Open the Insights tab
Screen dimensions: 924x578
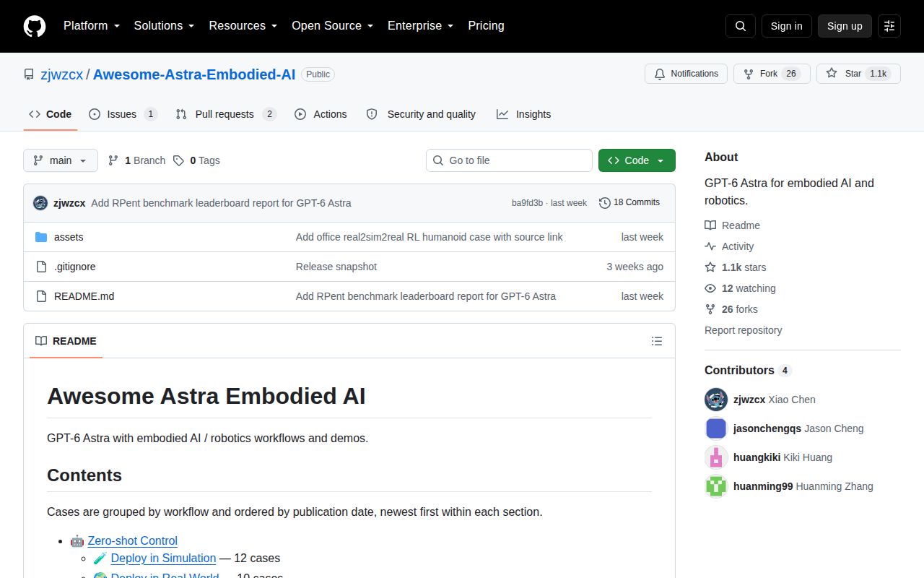point(524,114)
